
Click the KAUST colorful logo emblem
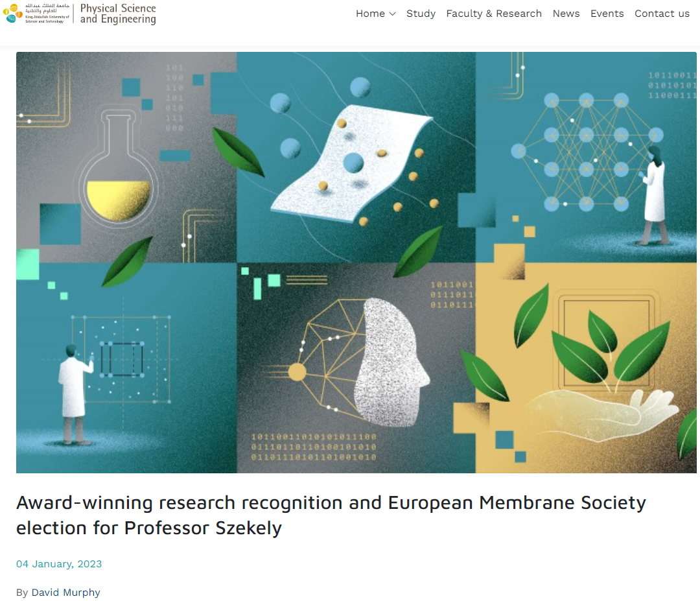[13, 13]
